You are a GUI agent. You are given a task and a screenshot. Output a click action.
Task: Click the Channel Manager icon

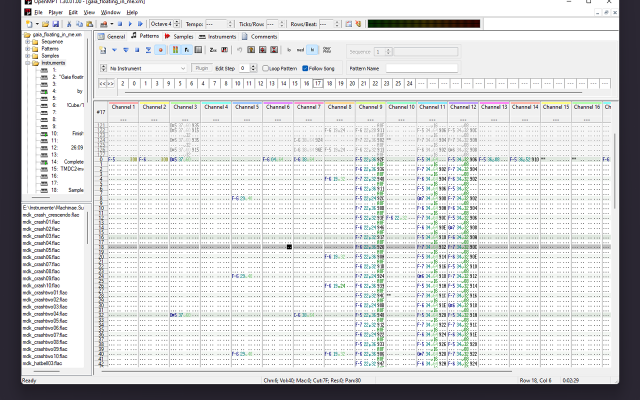coord(198,50)
